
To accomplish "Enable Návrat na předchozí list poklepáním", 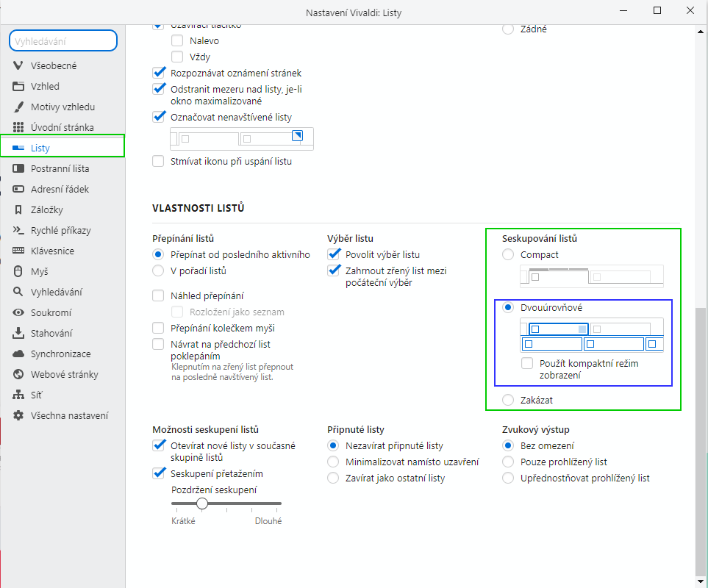I will pyautogui.click(x=158, y=344).
